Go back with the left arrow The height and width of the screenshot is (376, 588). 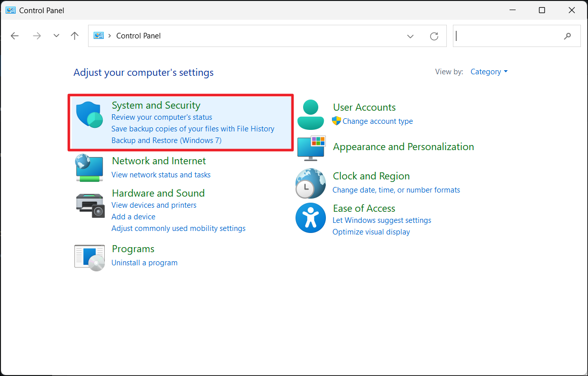[15, 35]
